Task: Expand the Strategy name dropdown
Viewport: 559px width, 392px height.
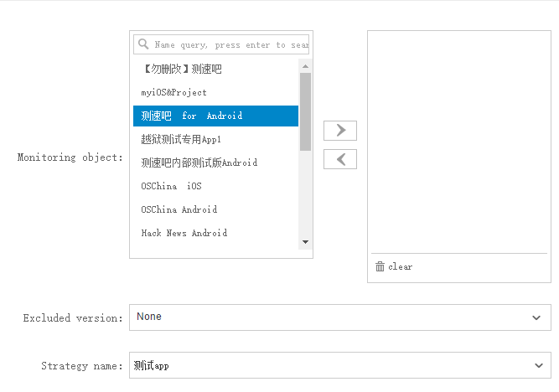Action: point(339,365)
